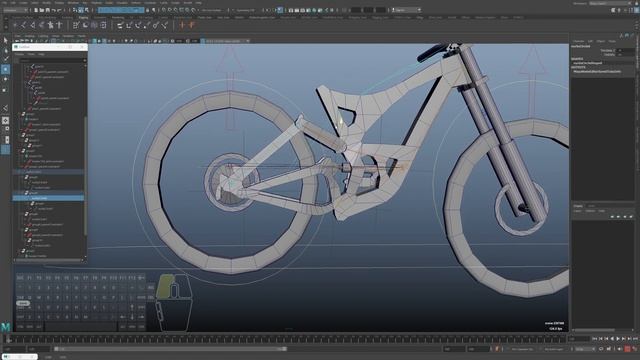640x360 pixels.
Task: Go to end of playback range
Action: [636, 339]
